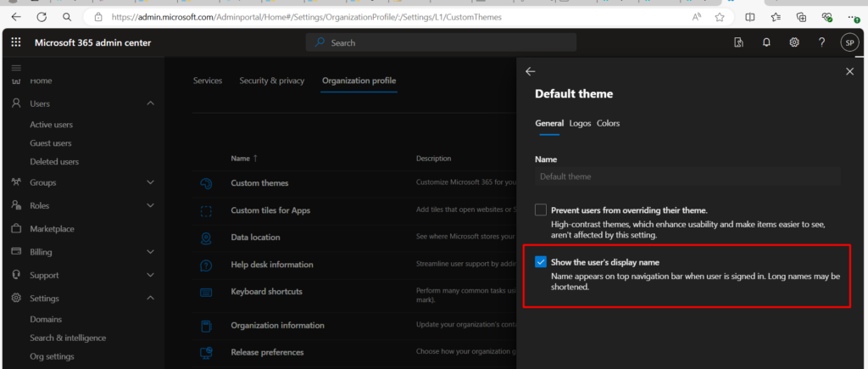
Task: Go back with the panel's back arrow
Action: click(x=531, y=71)
